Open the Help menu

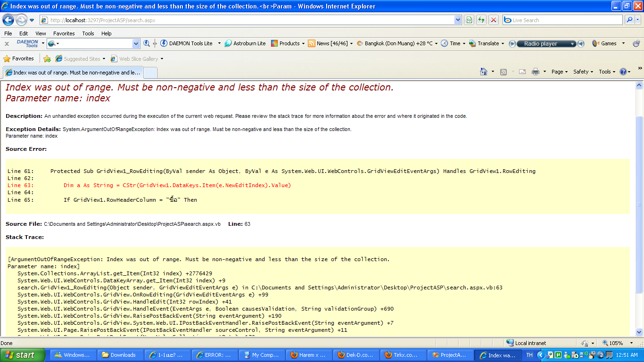click(x=107, y=33)
